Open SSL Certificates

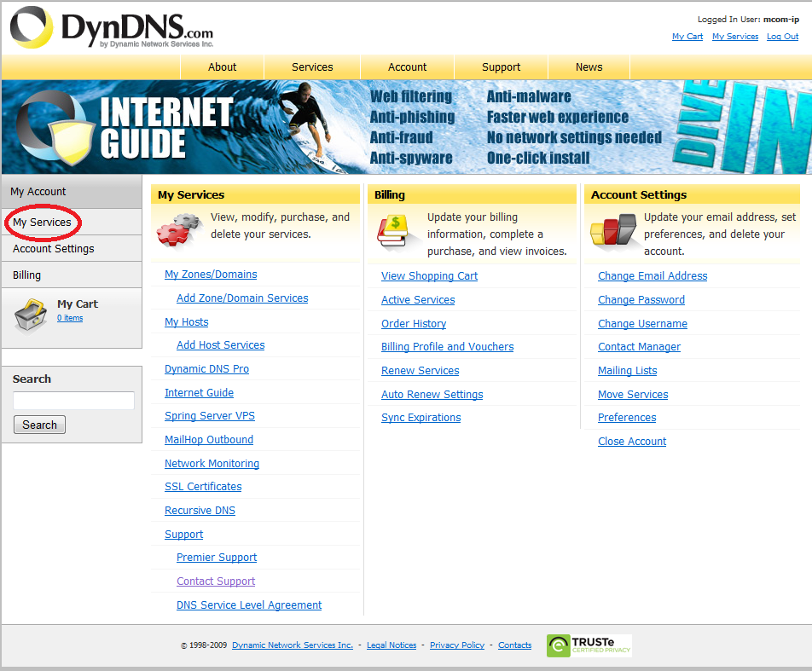pyautogui.click(x=203, y=487)
